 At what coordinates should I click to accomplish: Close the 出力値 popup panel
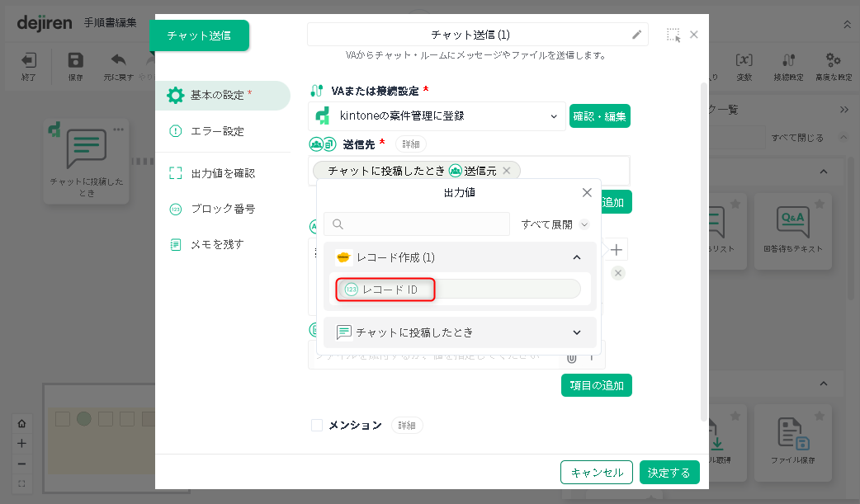[587, 192]
